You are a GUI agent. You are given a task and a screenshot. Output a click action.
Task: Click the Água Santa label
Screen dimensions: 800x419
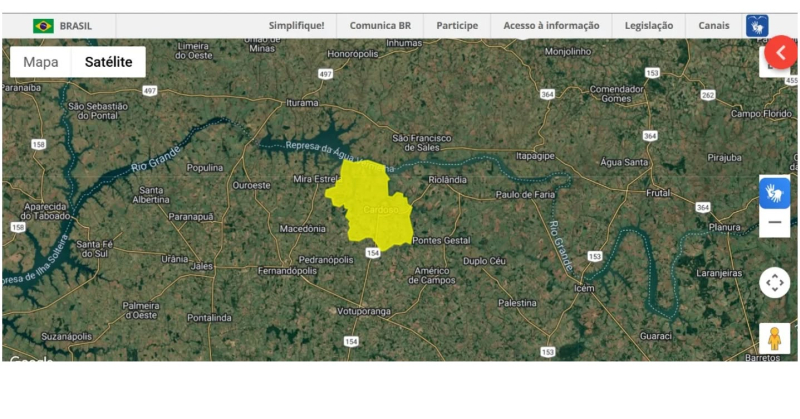pos(624,162)
